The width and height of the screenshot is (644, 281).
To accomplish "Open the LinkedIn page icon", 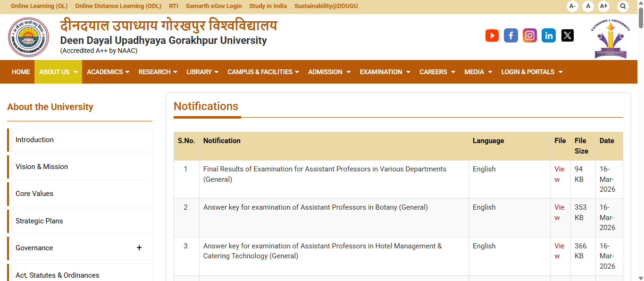I will (x=548, y=35).
